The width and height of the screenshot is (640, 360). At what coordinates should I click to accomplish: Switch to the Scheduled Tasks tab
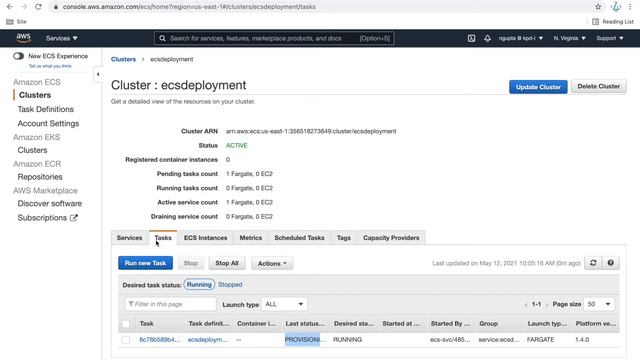coord(299,238)
